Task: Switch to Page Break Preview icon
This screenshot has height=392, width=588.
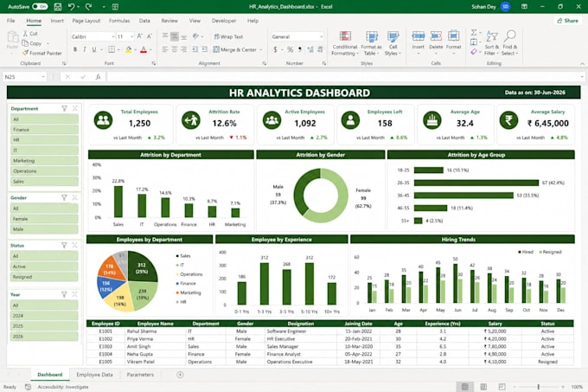Action: coord(502,386)
